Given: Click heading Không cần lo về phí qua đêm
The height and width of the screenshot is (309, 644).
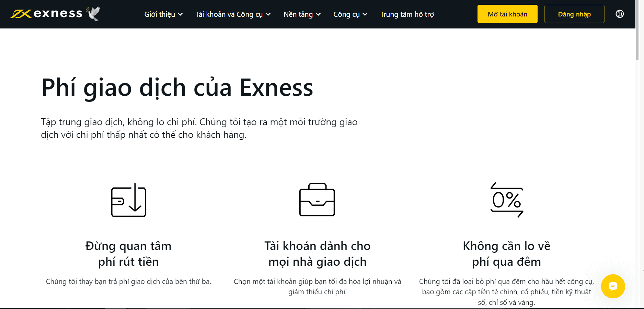Looking at the screenshot, I should coord(506,254).
